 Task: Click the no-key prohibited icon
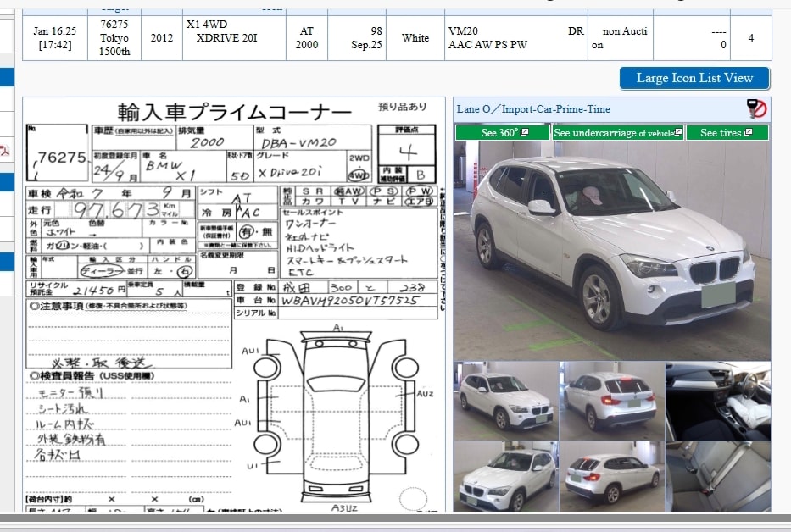pyautogui.click(x=756, y=108)
